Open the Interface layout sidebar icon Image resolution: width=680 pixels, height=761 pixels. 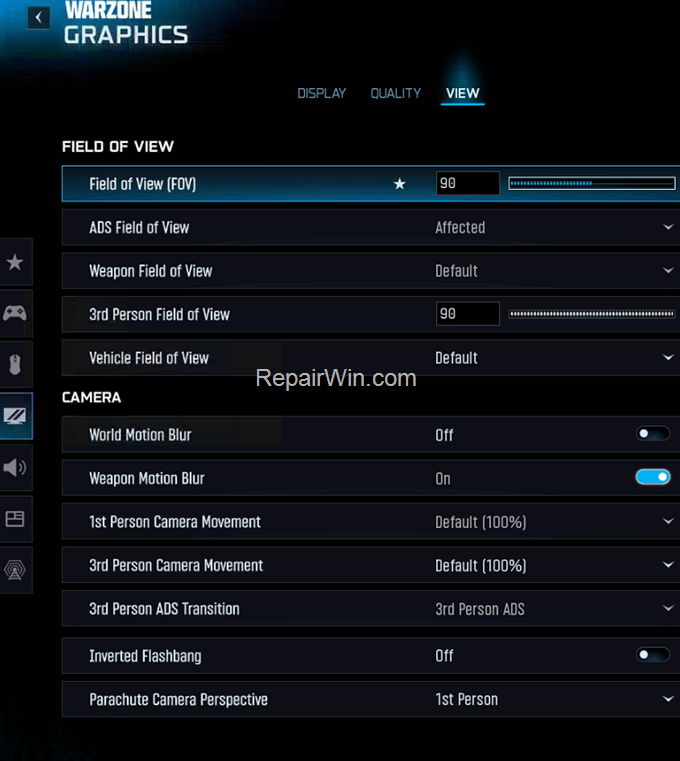(16, 519)
